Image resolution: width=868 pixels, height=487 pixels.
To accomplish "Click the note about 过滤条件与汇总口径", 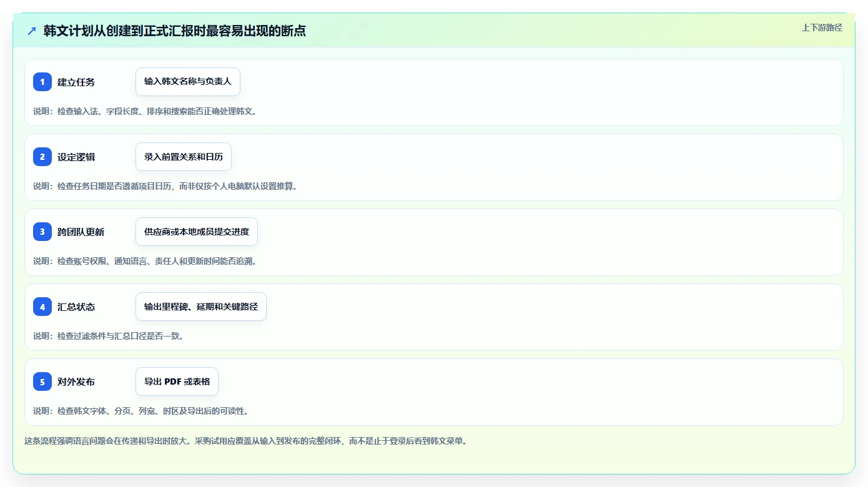I will [109, 336].
